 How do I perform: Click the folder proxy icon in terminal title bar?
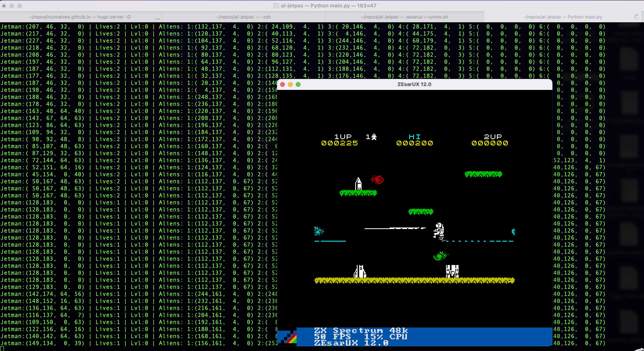[276, 6]
